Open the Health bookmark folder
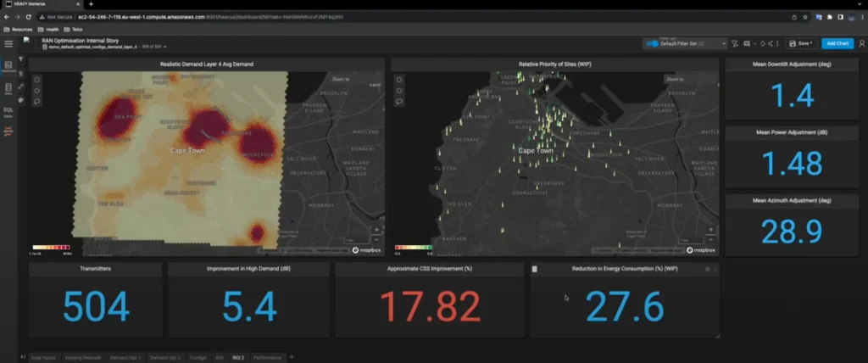Viewport: 868px width, 363px height. click(x=48, y=30)
